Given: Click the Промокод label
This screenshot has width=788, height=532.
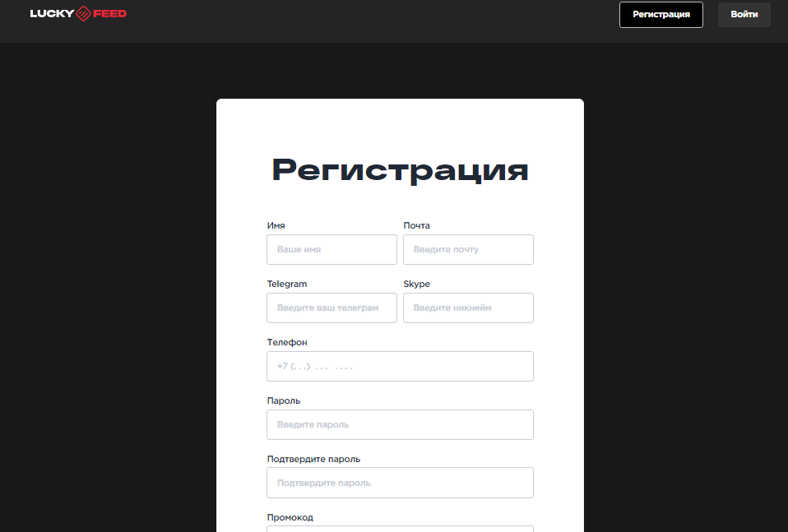Looking at the screenshot, I should 290,517.
